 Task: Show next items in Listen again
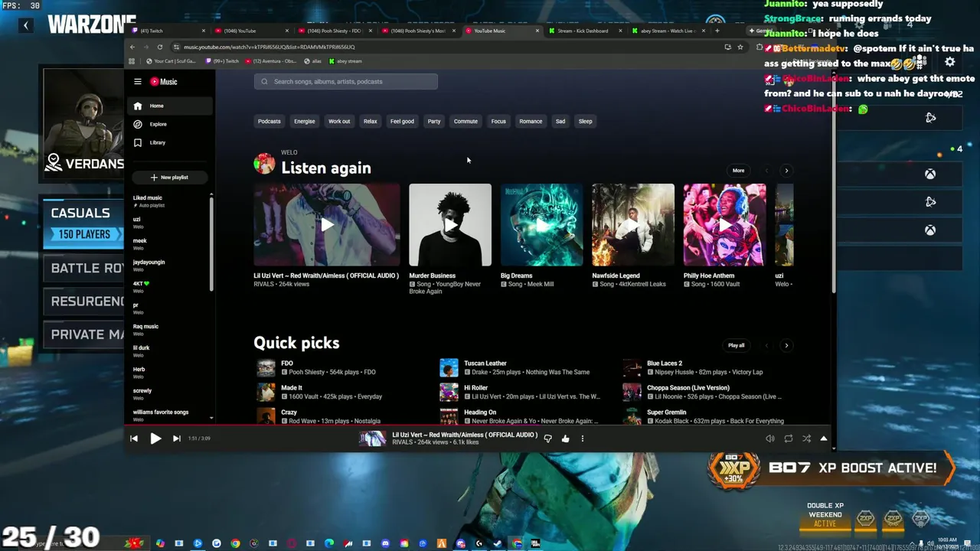pyautogui.click(x=786, y=171)
